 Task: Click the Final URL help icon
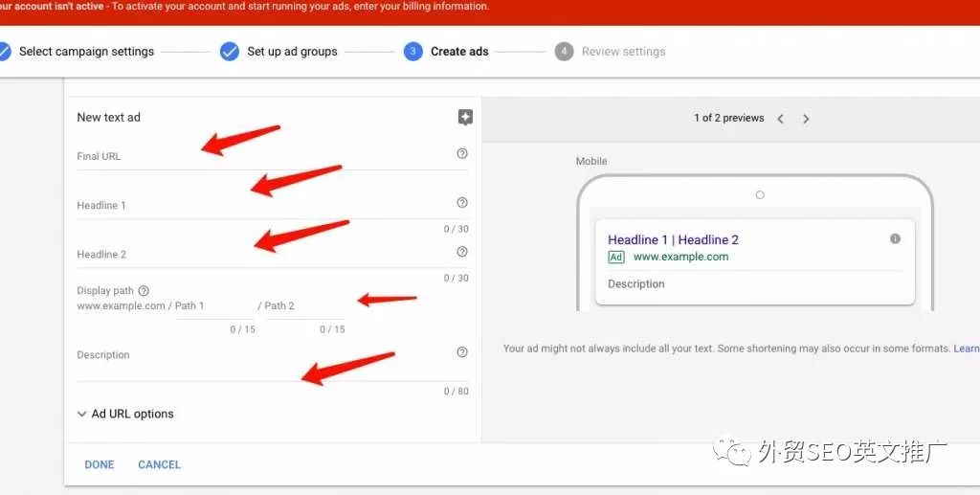pos(462,153)
